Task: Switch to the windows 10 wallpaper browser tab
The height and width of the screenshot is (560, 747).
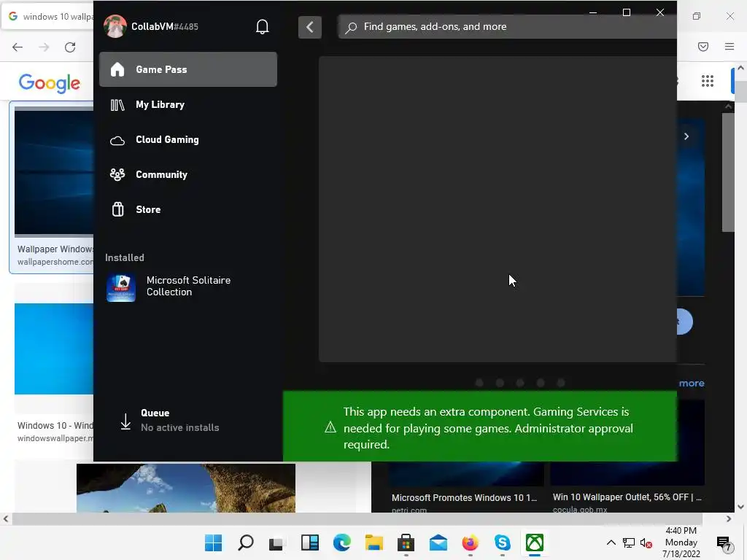Action: click(x=48, y=17)
